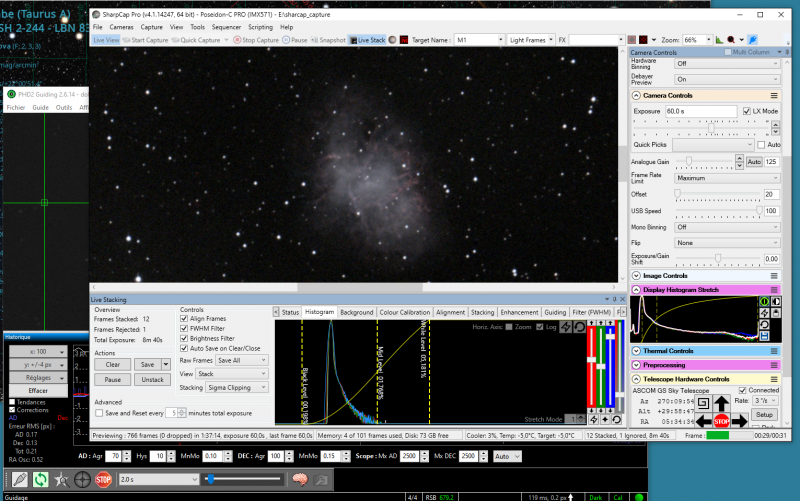Open the Frame Rate Limit dropdown
Viewport: 800px width, 501px height.
click(x=727, y=178)
